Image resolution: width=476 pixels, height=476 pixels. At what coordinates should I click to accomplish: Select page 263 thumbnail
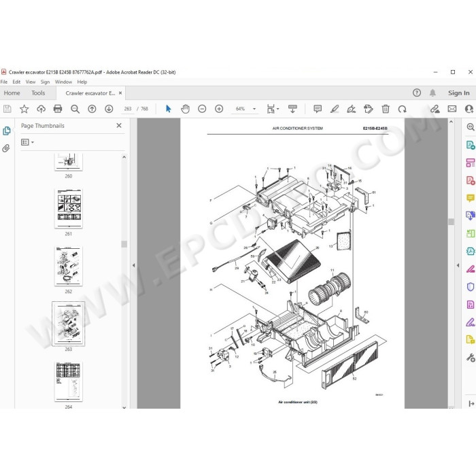pos(69,324)
